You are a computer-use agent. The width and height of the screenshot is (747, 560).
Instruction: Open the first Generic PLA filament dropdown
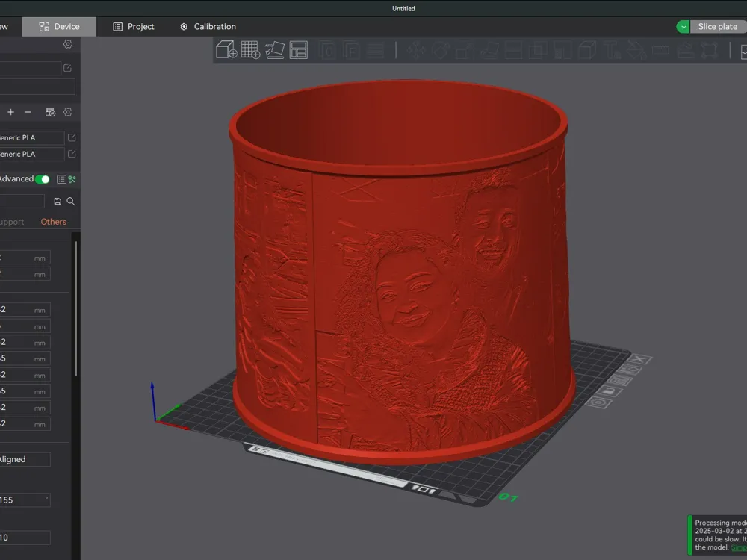32,137
